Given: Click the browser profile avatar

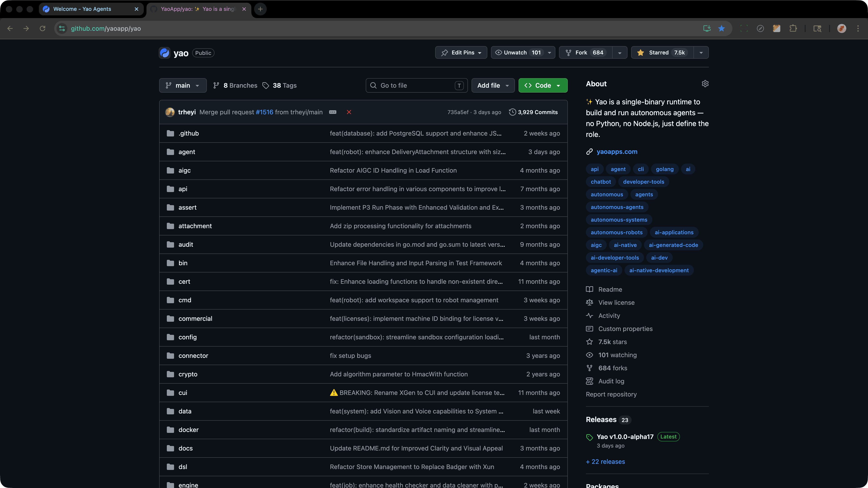Looking at the screenshot, I should point(841,29).
